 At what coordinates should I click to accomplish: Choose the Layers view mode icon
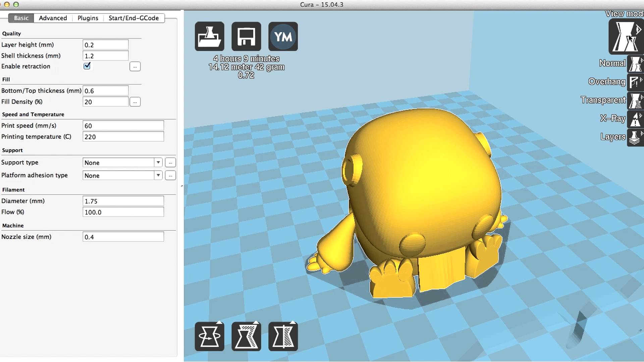pyautogui.click(x=635, y=137)
